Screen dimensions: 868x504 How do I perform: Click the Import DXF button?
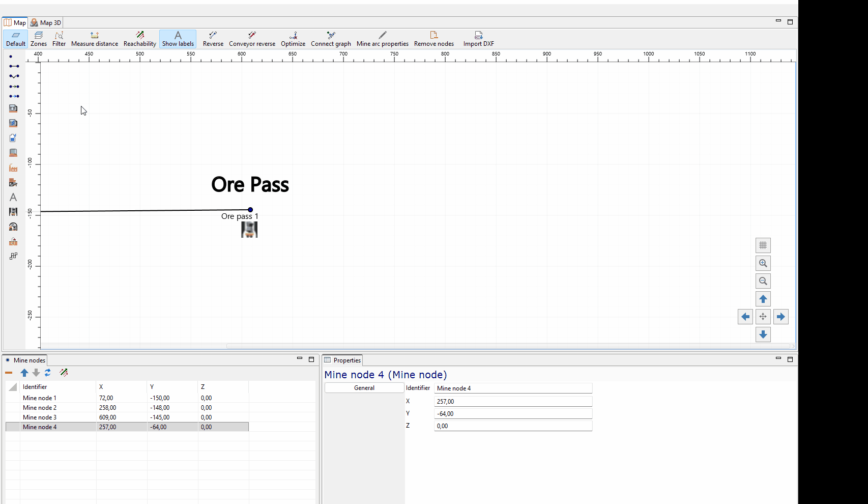[x=479, y=39]
